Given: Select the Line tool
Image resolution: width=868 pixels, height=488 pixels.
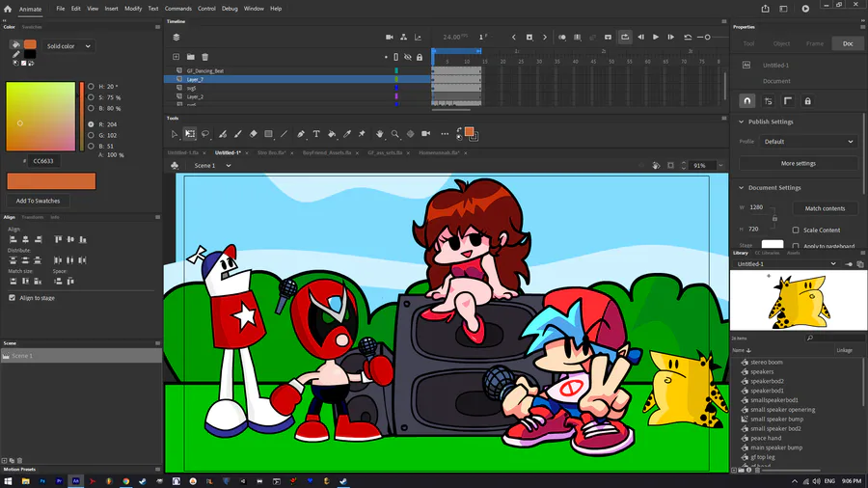Looking at the screenshot, I should click(284, 134).
